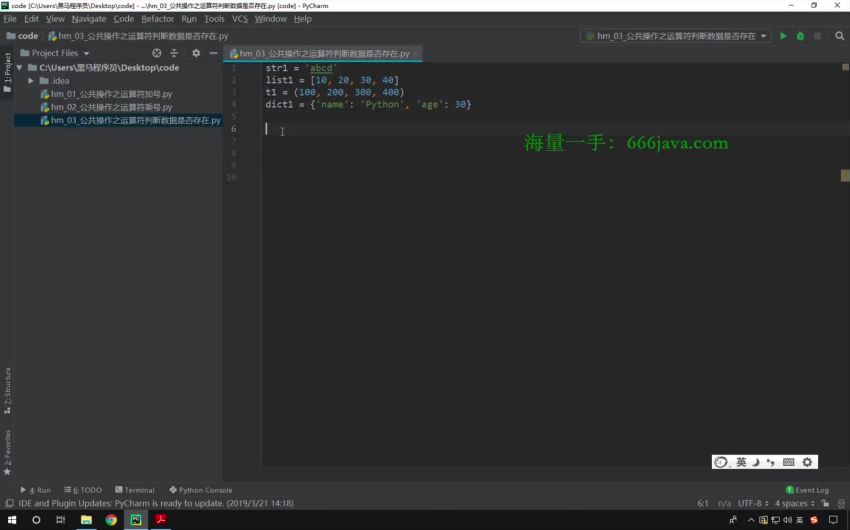Expand the .idea folder
Screen dimensions: 850x530
[31, 81]
